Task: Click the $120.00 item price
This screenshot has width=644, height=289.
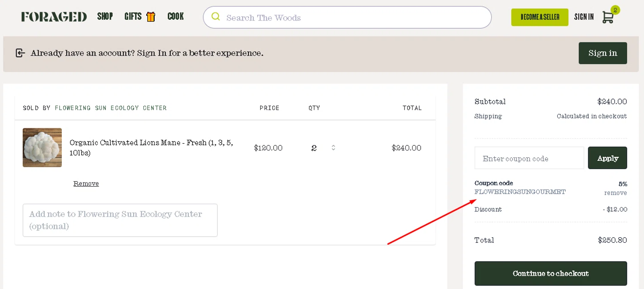Action: 268,148
